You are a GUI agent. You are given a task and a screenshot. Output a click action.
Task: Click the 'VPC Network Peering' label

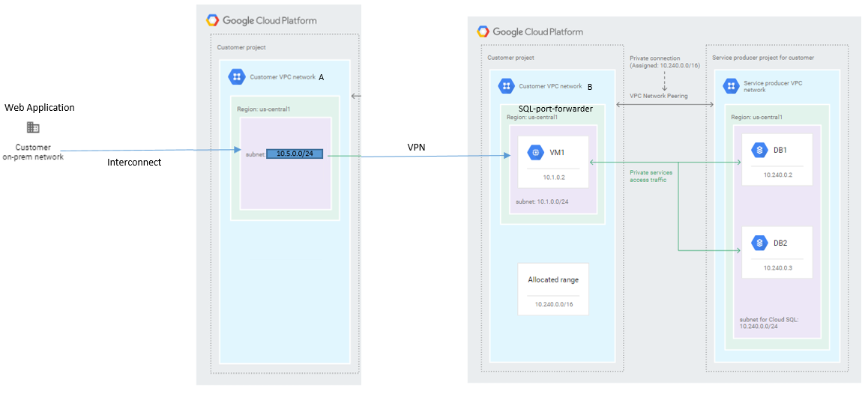659,96
